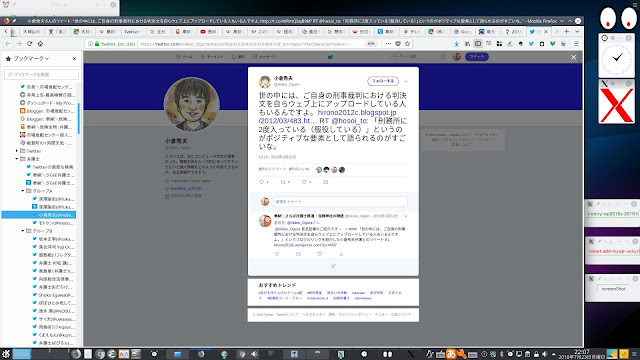
Task: Open the hirono2016k.wordpress.com link in reply
Action: [x=305, y=245]
